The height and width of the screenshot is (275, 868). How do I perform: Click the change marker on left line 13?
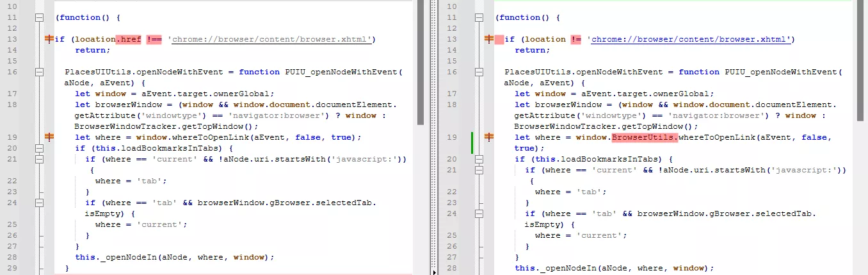(x=49, y=39)
